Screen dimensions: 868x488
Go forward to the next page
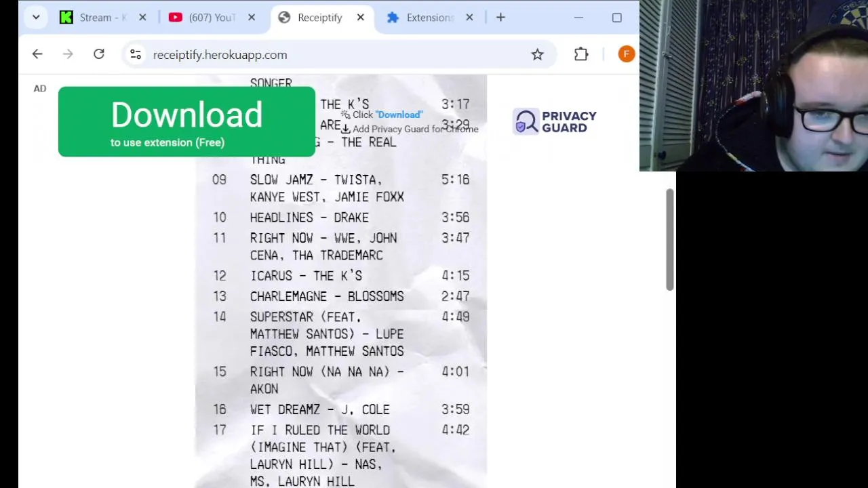tap(68, 54)
